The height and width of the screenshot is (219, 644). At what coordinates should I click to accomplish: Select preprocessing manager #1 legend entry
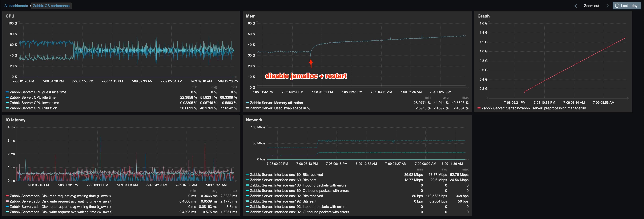534,108
